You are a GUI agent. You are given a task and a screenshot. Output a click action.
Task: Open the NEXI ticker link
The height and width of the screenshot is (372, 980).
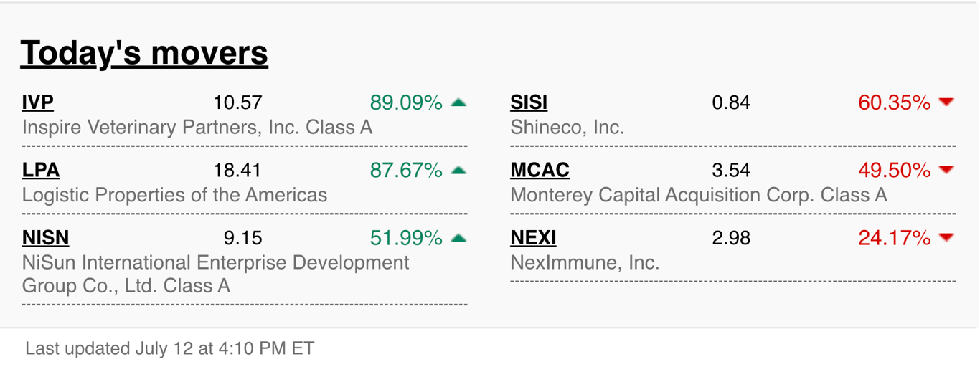[x=533, y=238]
